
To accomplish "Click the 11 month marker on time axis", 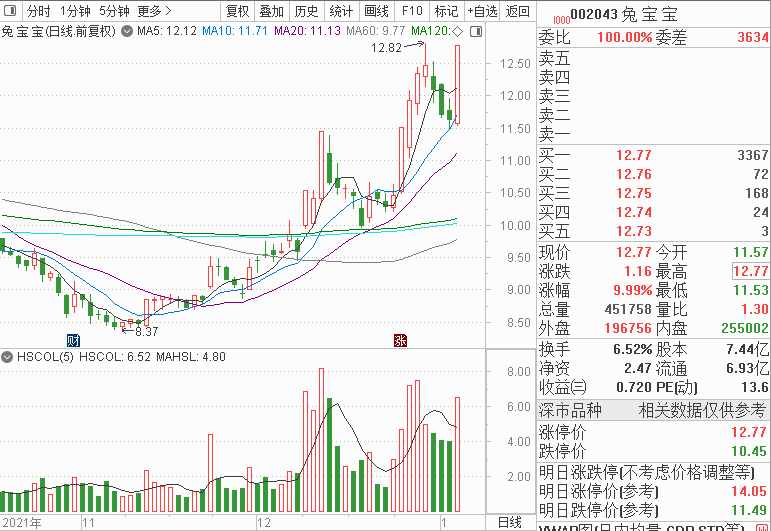I will tap(88, 523).
